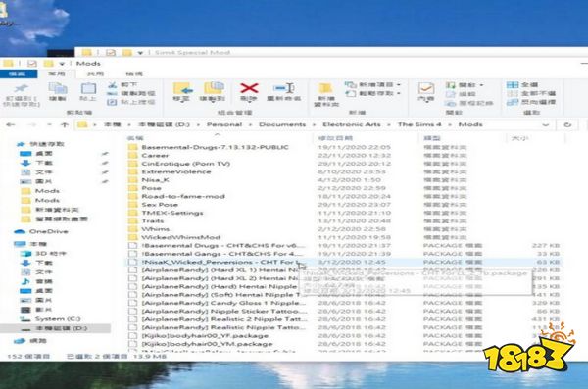The width and height of the screenshot is (588, 389).
Task: Click The Sims 4 in breadcrumb
Action: [419, 124]
